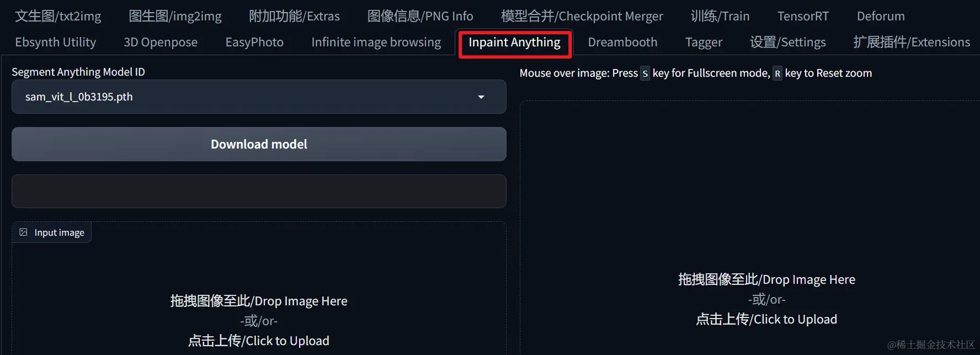Click the Download model button
The width and height of the screenshot is (980, 355).
pos(259,144)
